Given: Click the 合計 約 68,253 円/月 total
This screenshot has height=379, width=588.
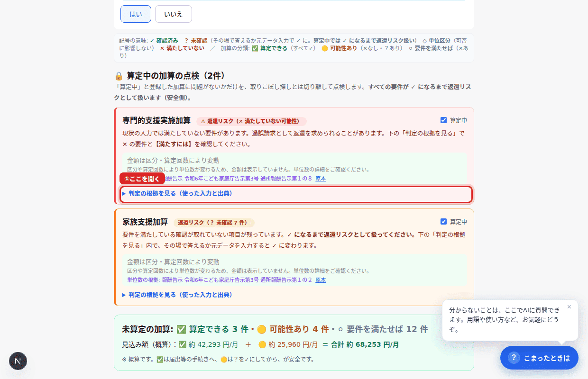Looking at the screenshot, I should 364,345.
